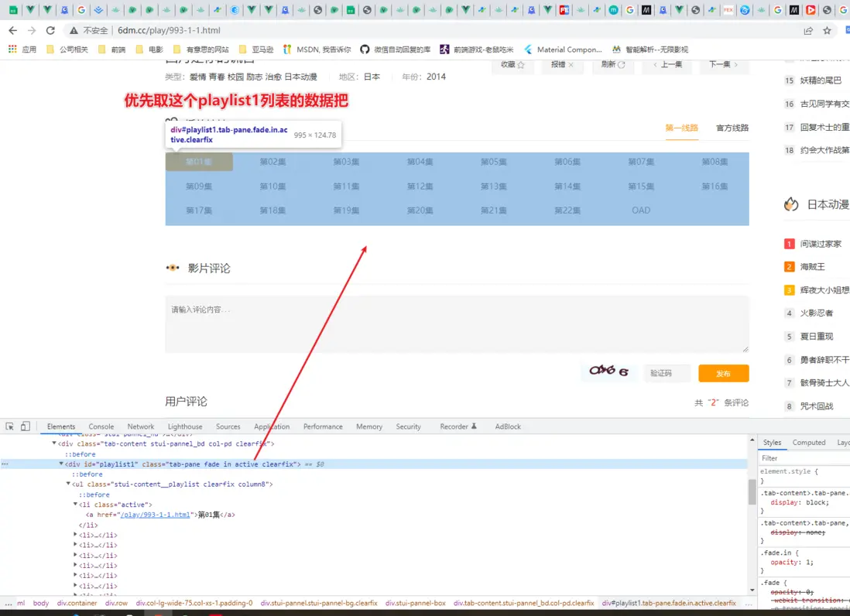Open 海贼王 in the ranking list
Screen dimensions: 850x616
[x=812, y=266]
